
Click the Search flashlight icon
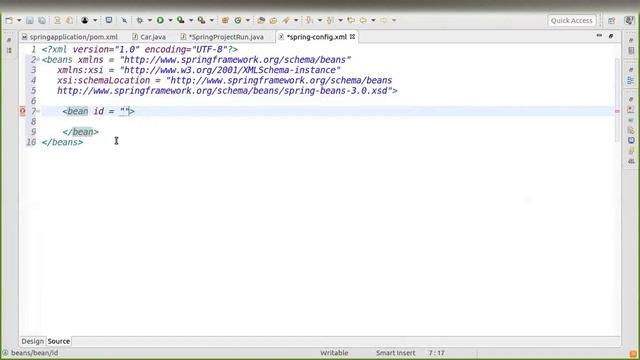coord(286,20)
